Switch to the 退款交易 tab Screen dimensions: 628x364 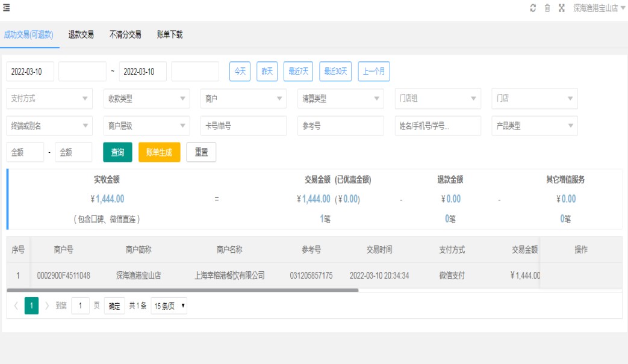[x=81, y=35]
